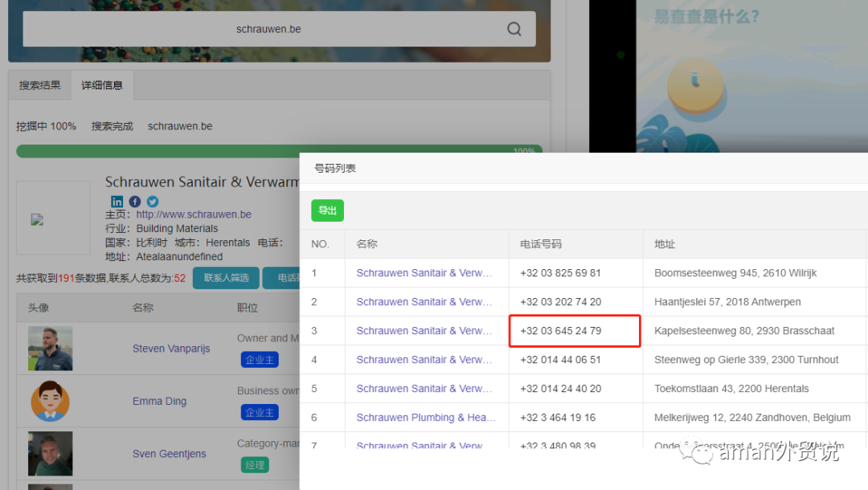868x490 pixels.
Task: Open the LinkedIn icon for the company
Action: pyautogui.click(x=117, y=202)
